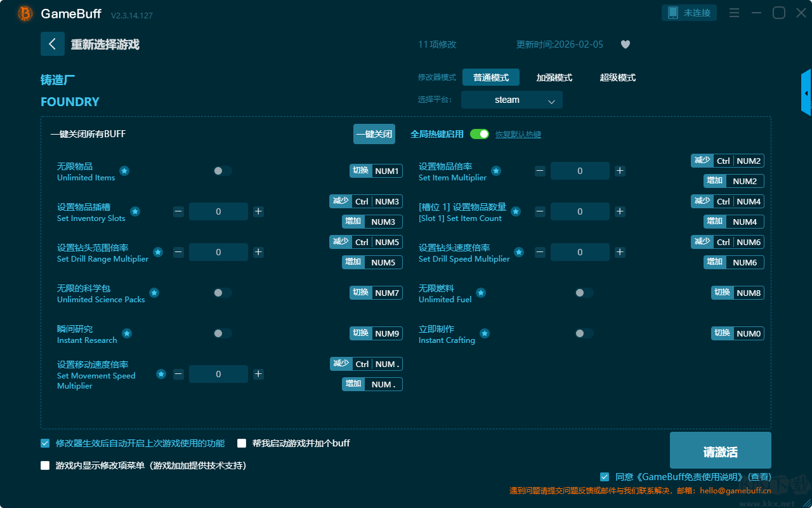The height and width of the screenshot is (508, 812).
Task: Expand the blue side panel arrow
Action: coord(806,93)
